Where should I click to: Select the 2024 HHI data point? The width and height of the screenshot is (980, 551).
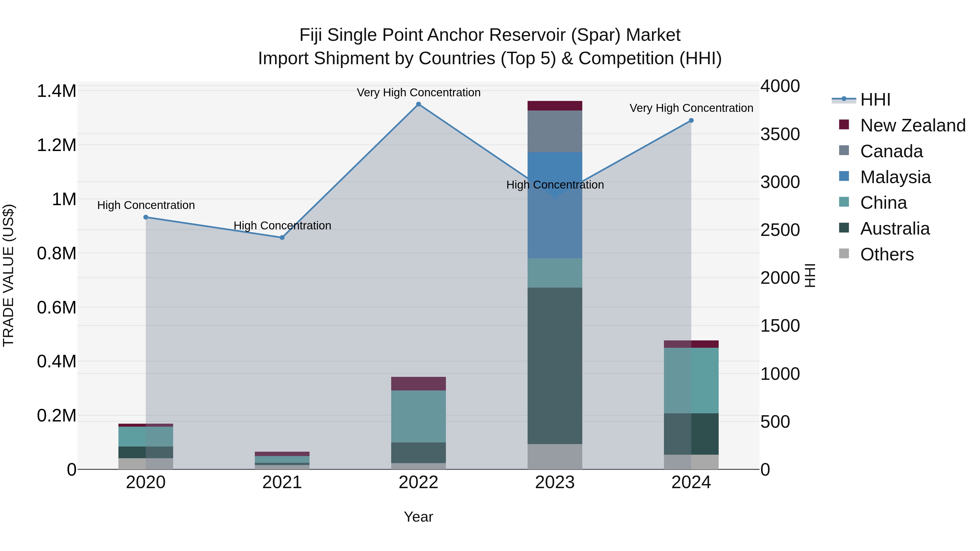[x=691, y=121]
